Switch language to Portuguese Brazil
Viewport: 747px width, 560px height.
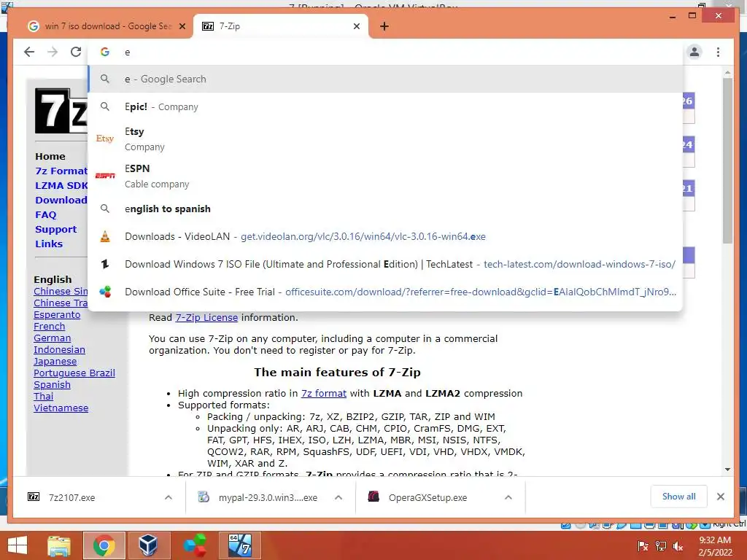[74, 373]
